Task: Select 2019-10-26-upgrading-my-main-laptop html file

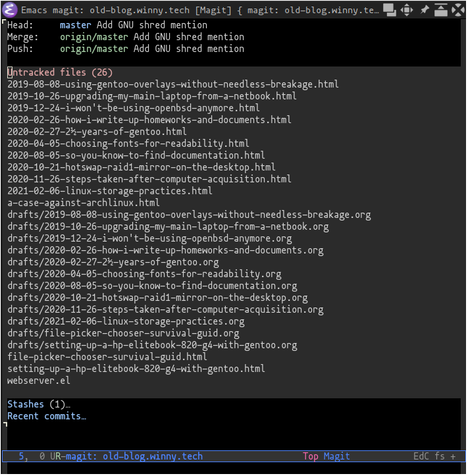Action: point(152,96)
